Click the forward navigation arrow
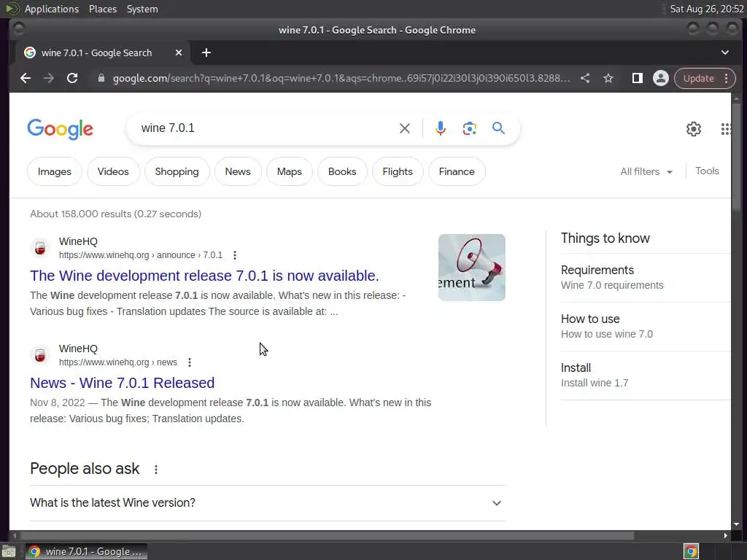This screenshot has width=747, height=560. click(49, 78)
